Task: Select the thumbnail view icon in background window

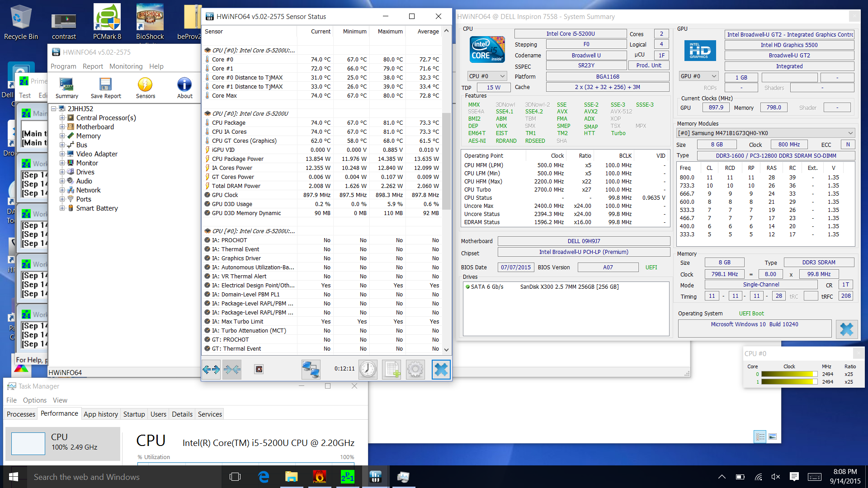Action: 773,436
